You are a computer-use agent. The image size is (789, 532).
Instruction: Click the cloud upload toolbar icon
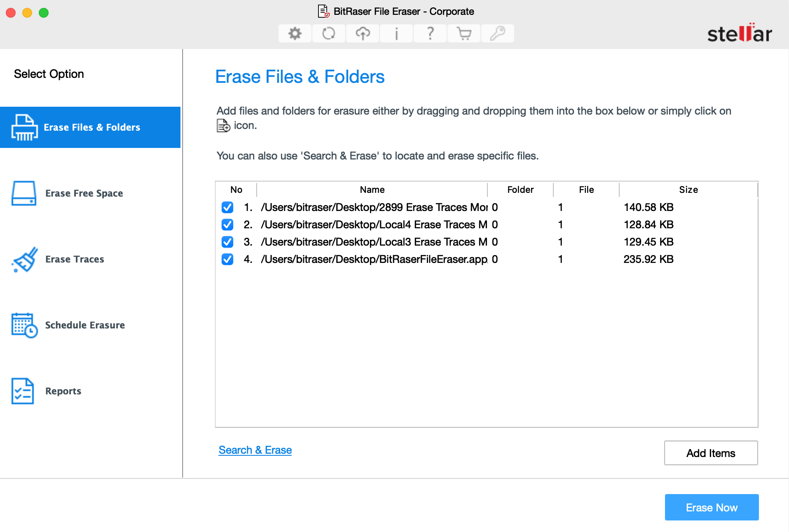[x=363, y=33]
